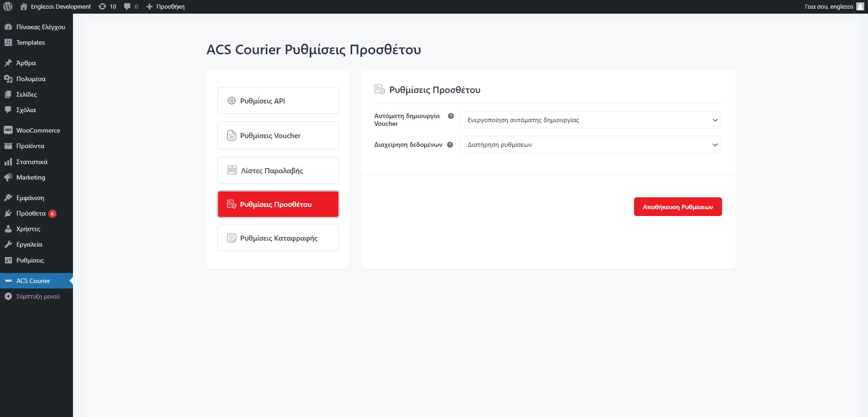Open the Διαχείρηση δεδομένων dropdown
This screenshot has height=417, width=868.
[591, 145]
